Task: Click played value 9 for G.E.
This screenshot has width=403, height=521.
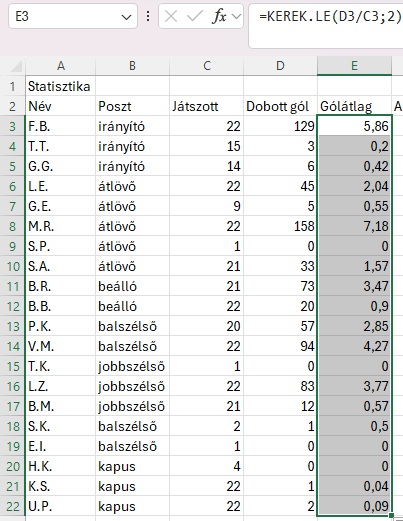Action: point(207,206)
